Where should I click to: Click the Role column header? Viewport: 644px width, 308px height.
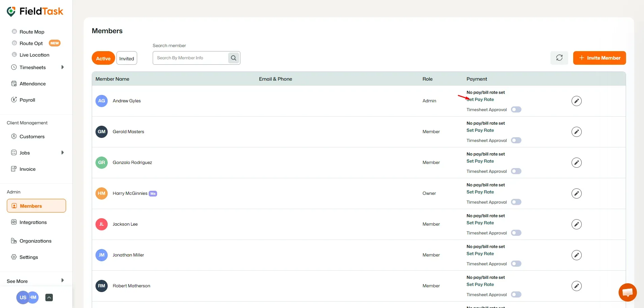pyautogui.click(x=428, y=79)
